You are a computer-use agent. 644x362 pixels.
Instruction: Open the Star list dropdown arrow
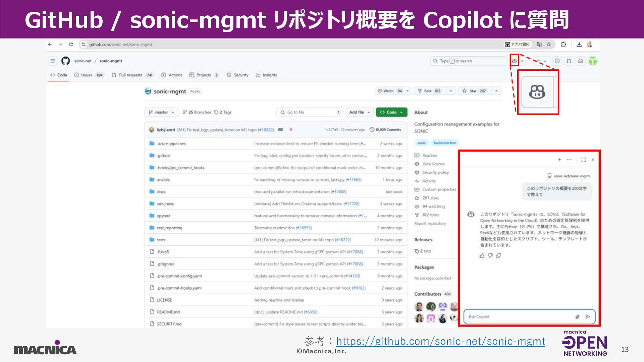coord(496,91)
